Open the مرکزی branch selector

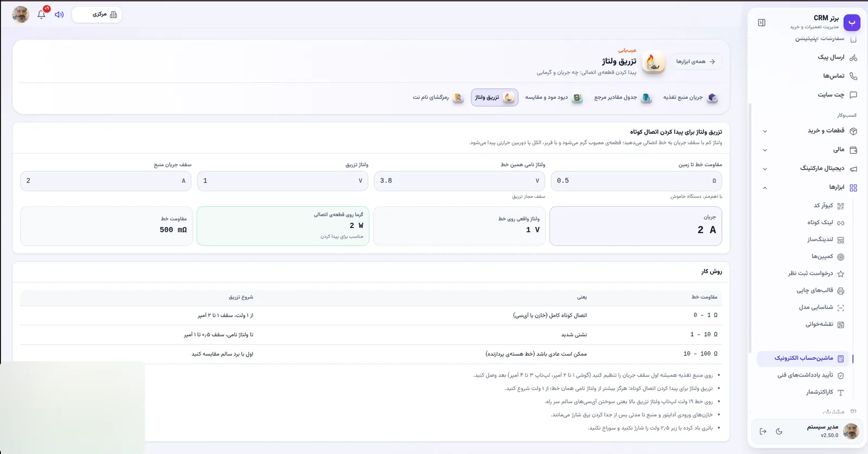point(97,15)
